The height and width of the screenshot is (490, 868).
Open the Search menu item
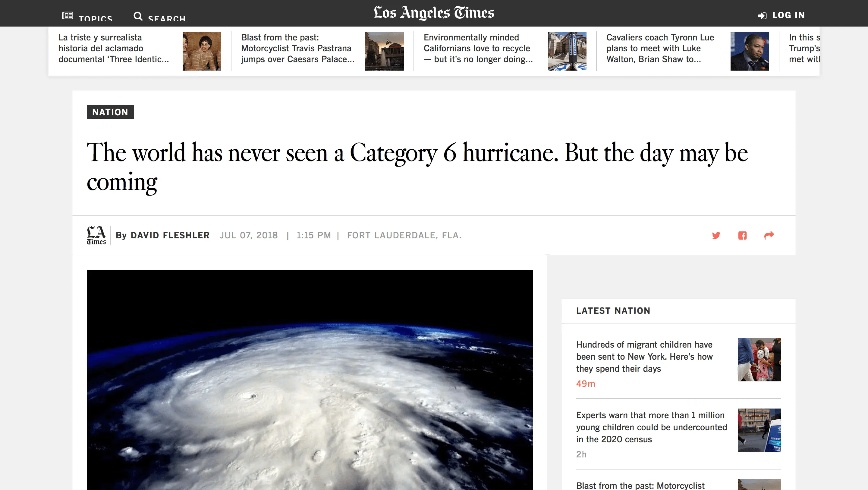(x=167, y=18)
